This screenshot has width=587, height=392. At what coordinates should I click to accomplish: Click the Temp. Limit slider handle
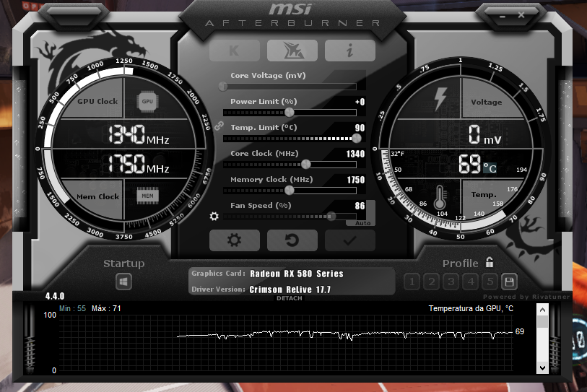[x=357, y=139]
